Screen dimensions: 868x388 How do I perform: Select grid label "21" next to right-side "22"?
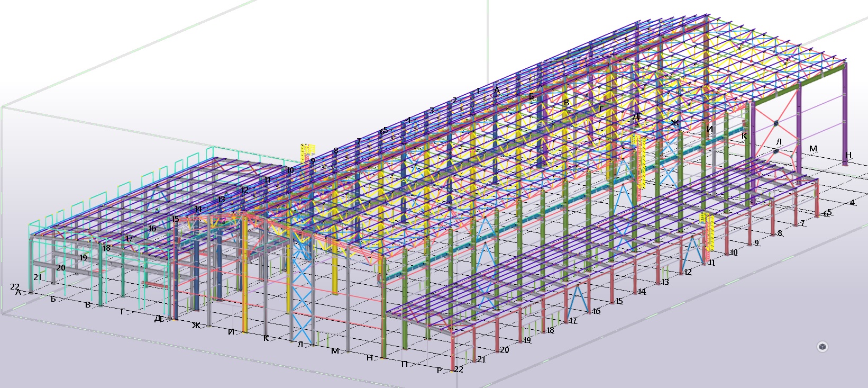pos(481,359)
